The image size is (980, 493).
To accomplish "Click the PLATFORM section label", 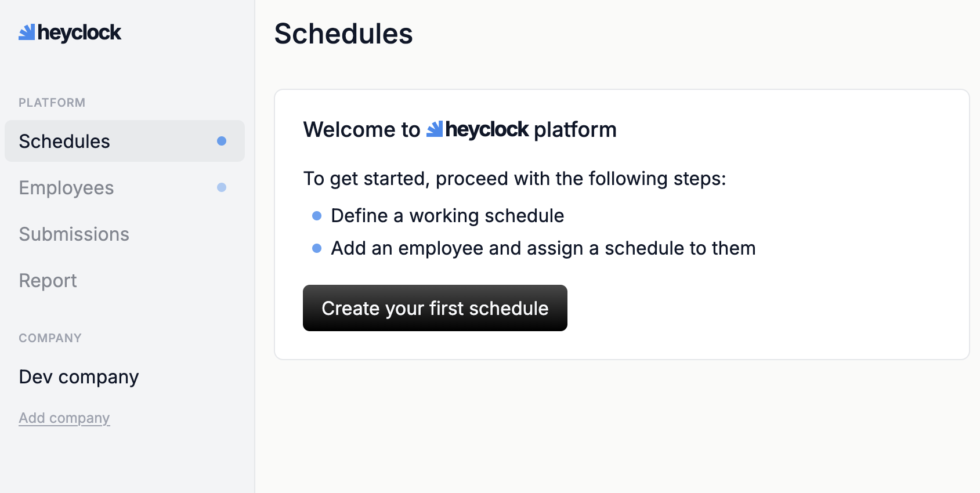I will click(52, 103).
